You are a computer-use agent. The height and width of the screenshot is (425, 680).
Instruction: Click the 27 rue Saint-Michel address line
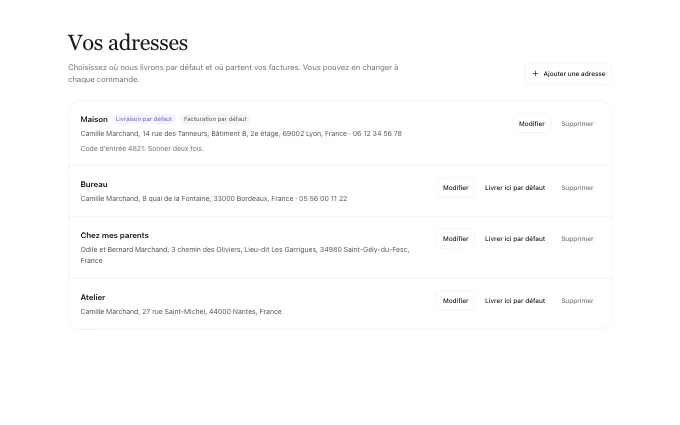181,312
